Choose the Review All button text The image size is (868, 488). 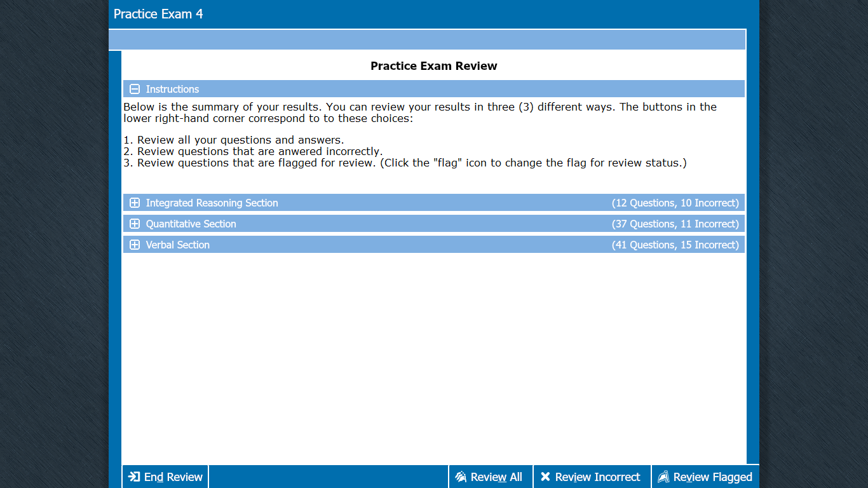[x=496, y=477]
